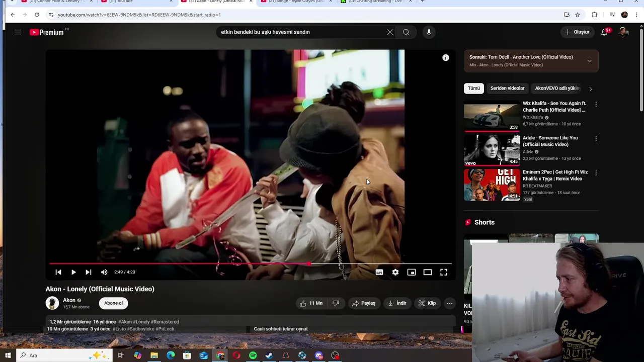Screen dimensions: 644x362
Task: Show video info card icon
Action: tap(445, 58)
